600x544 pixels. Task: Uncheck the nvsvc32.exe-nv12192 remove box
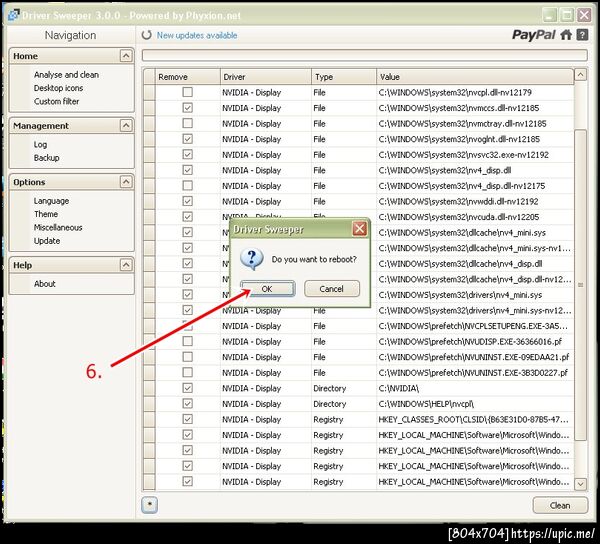point(188,155)
